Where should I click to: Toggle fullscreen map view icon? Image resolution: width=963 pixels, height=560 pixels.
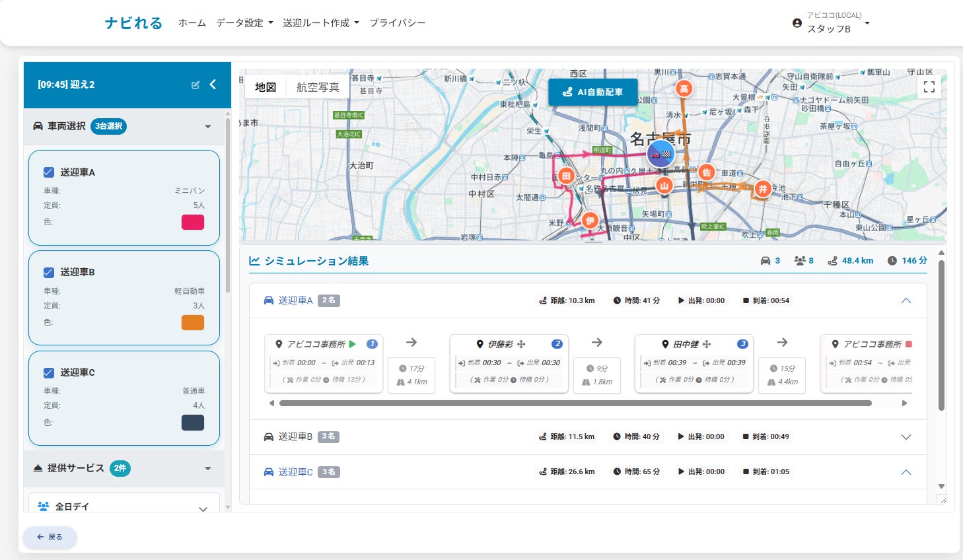[929, 87]
